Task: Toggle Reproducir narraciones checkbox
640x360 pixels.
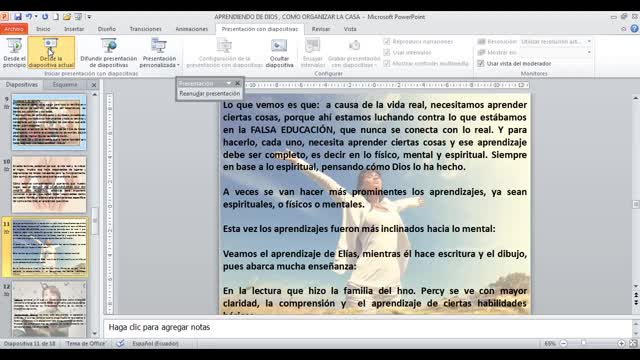Action: point(387,42)
